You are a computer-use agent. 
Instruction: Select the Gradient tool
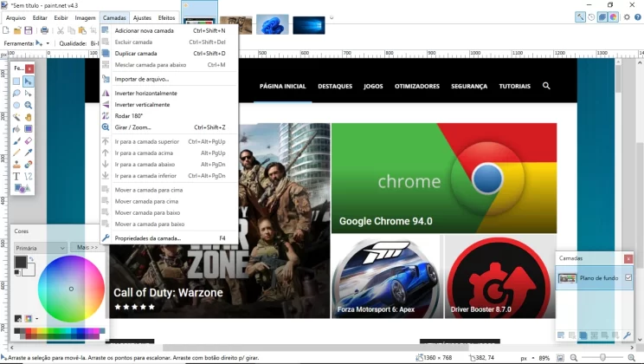[28, 129]
